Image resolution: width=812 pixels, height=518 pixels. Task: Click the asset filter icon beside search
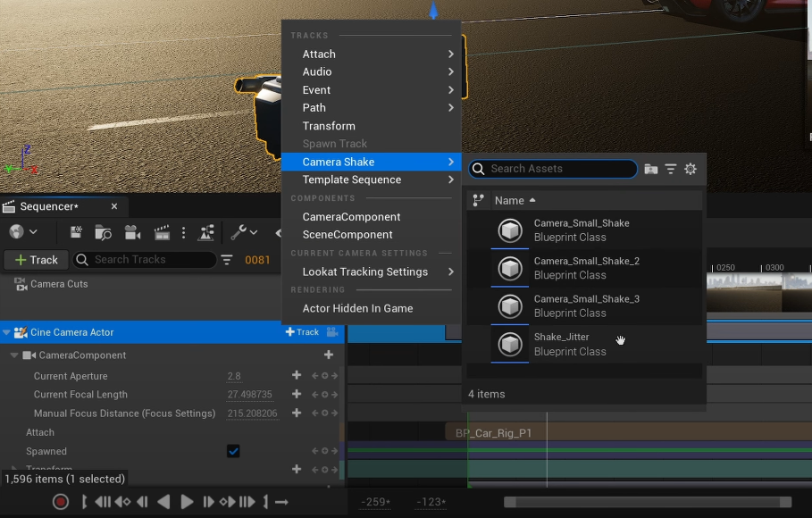(x=671, y=169)
